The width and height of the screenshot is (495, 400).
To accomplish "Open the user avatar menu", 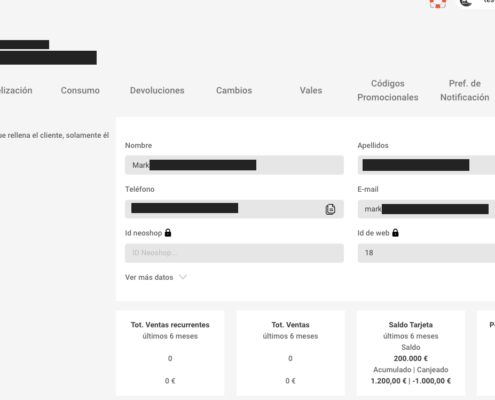I will (467, 2).
